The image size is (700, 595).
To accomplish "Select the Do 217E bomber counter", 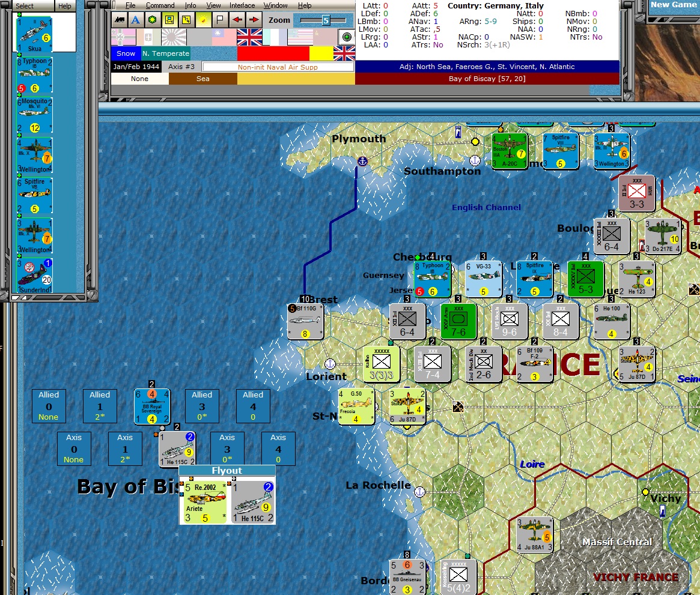I will point(663,237).
